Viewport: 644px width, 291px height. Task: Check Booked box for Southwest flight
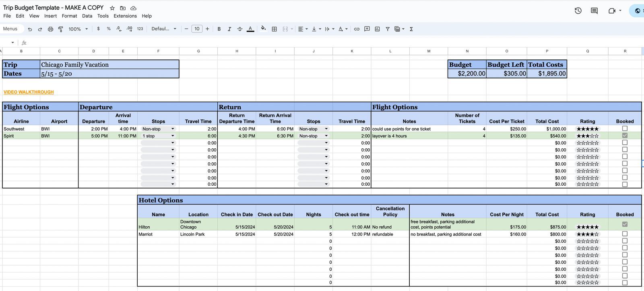pos(625,129)
